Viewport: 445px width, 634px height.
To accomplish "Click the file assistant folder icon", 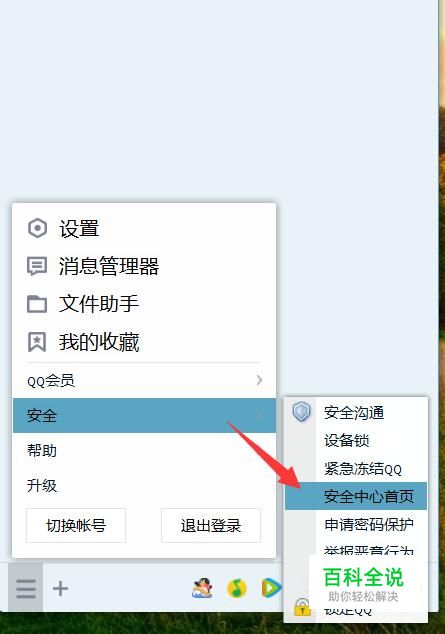I will (37, 304).
